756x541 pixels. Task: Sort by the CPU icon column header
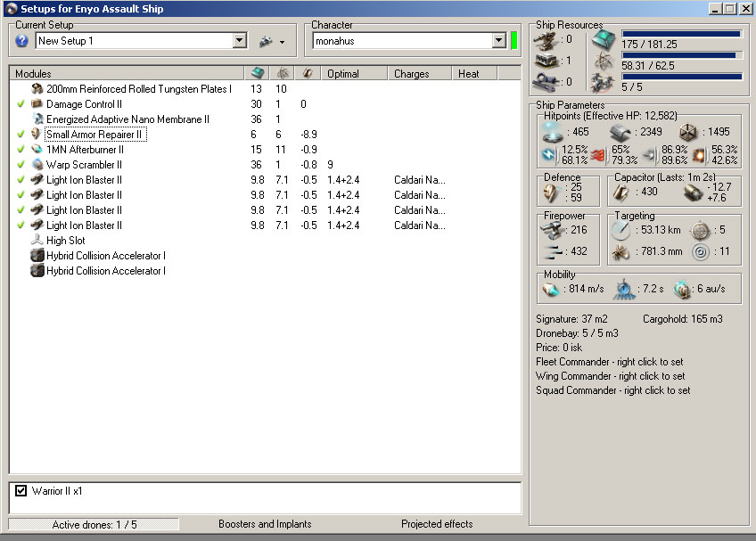click(257, 74)
